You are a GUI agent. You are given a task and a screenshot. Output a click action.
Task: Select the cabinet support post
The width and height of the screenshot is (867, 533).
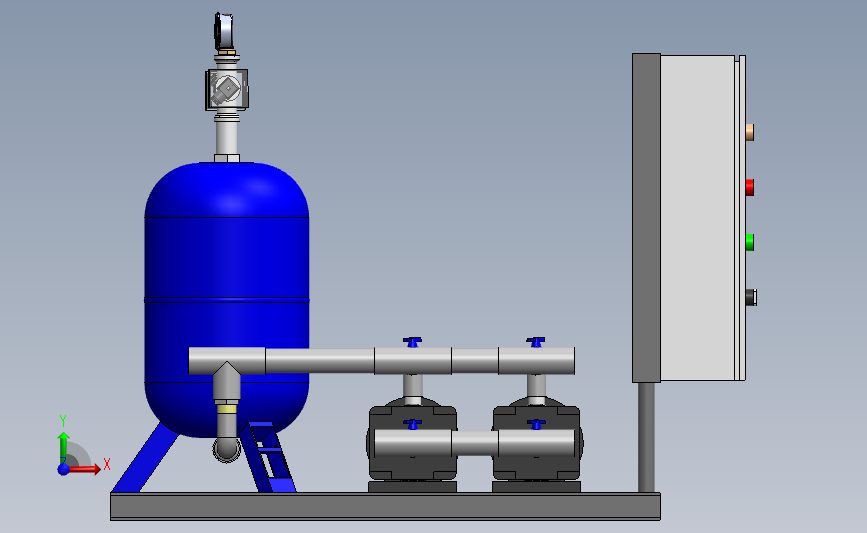(x=646, y=437)
